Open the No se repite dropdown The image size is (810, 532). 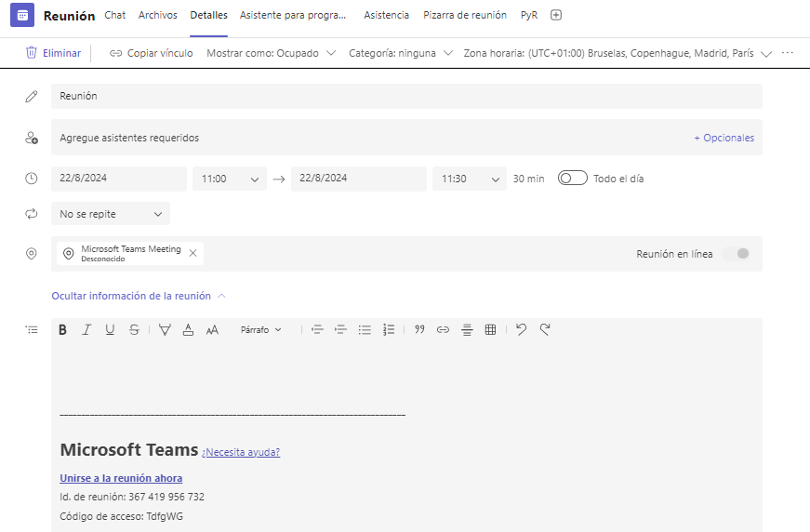111,214
